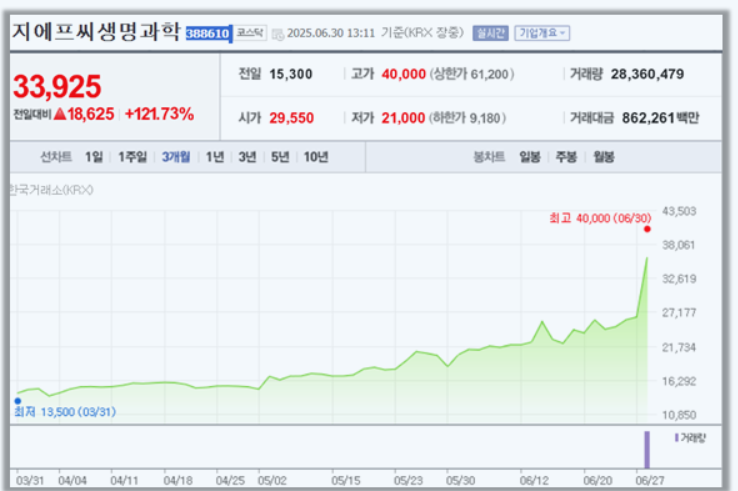Click the 최고 40,000 (06/30) label
The width and height of the screenshot is (738, 491).
(601, 218)
